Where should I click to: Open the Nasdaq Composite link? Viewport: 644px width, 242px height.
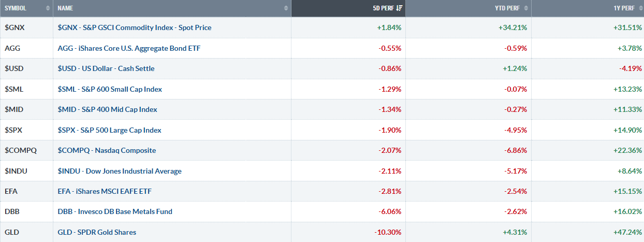[107, 150]
